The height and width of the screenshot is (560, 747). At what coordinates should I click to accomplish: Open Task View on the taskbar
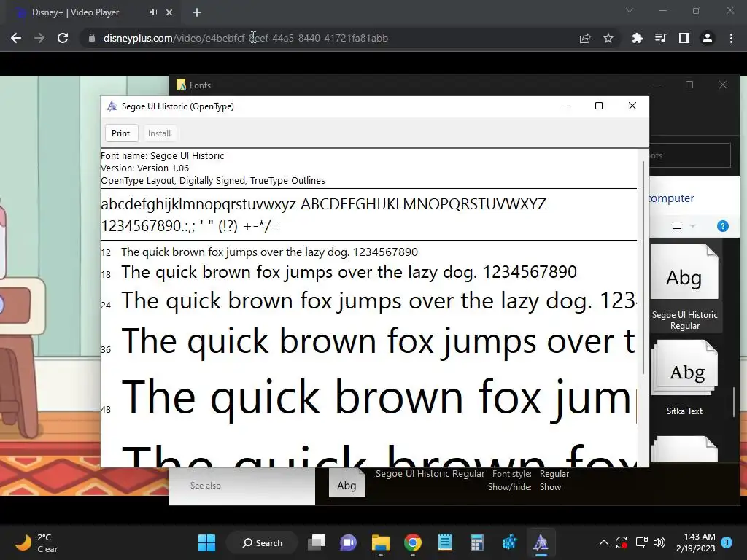(317, 542)
